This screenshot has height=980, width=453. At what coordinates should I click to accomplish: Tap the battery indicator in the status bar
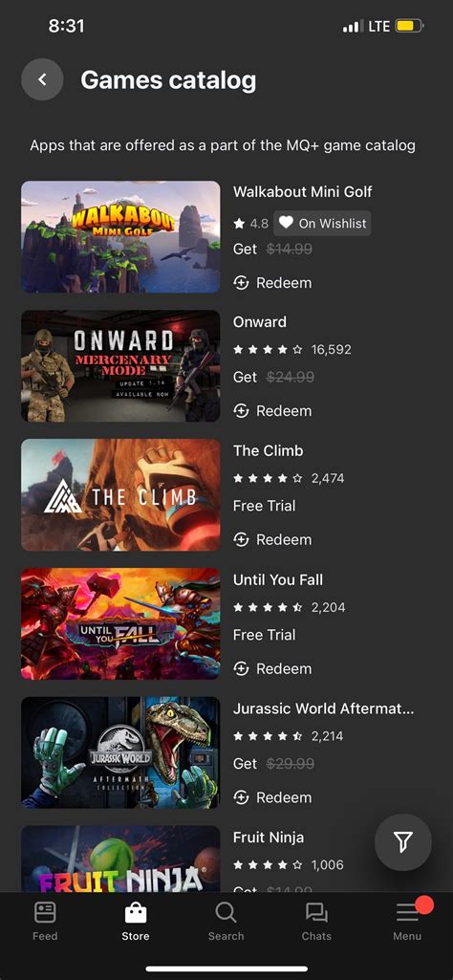pyautogui.click(x=409, y=26)
